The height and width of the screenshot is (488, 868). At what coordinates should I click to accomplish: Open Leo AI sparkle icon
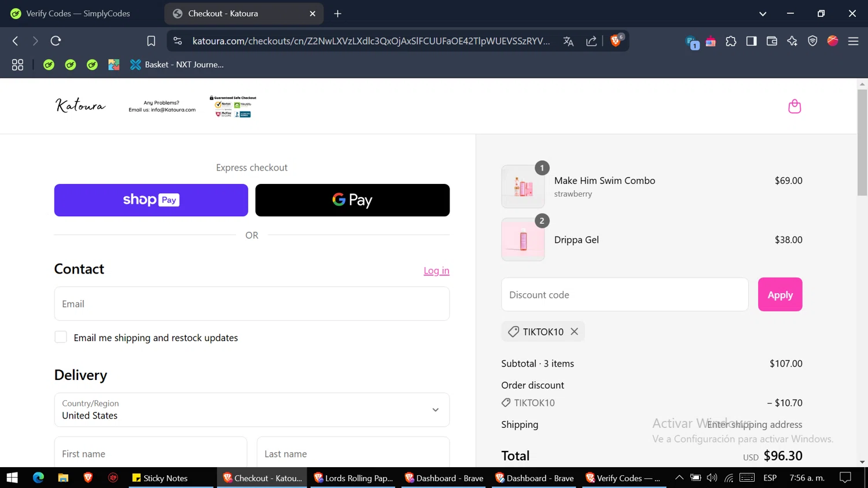pos(792,40)
